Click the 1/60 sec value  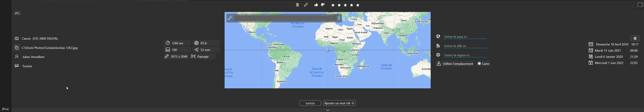click(178, 43)
